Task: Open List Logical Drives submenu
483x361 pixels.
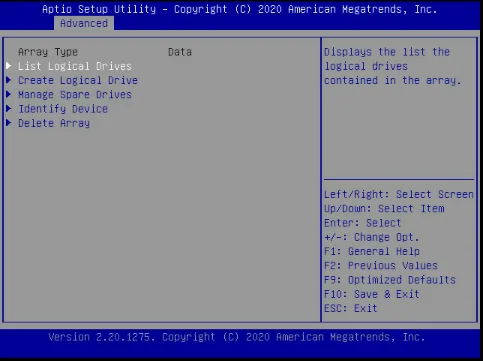Action: pos(75,66)
